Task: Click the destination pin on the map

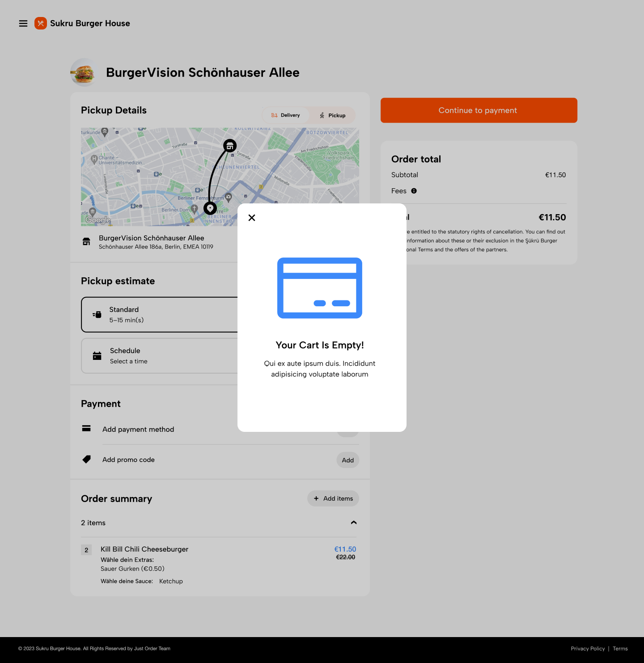Action: point(210,208)
